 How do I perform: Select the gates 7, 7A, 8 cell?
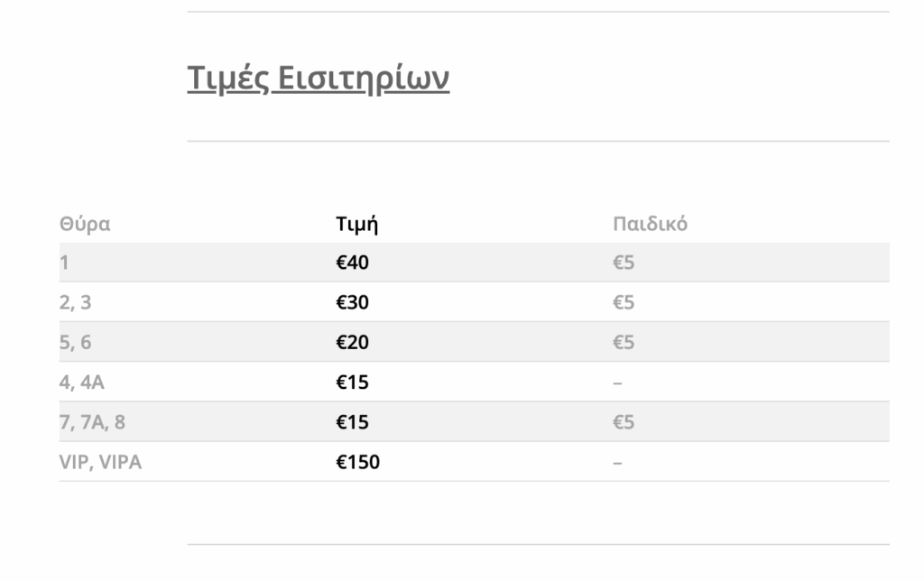coord(92,422)
